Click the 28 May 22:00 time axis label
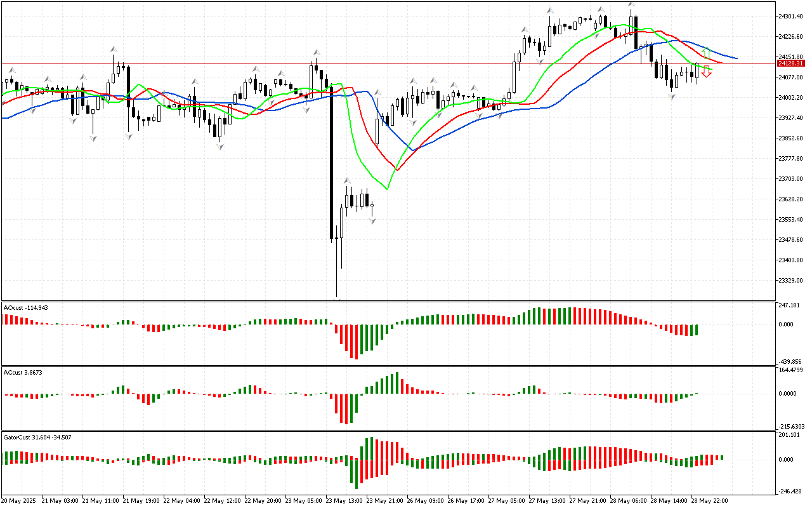 (710, 500)
